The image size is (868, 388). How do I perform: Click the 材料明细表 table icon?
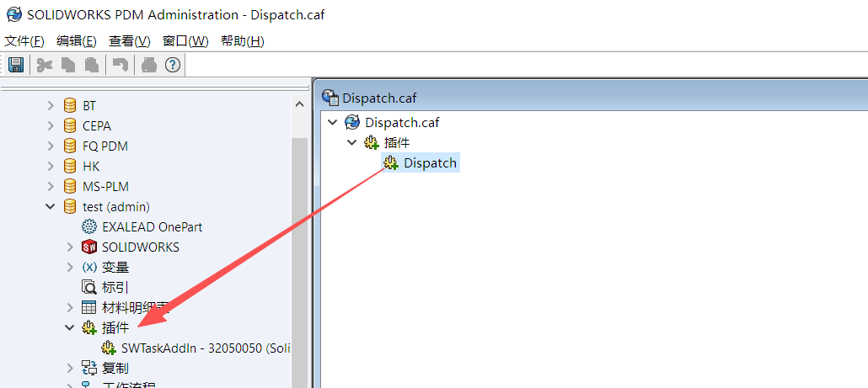tap(89, 307)
